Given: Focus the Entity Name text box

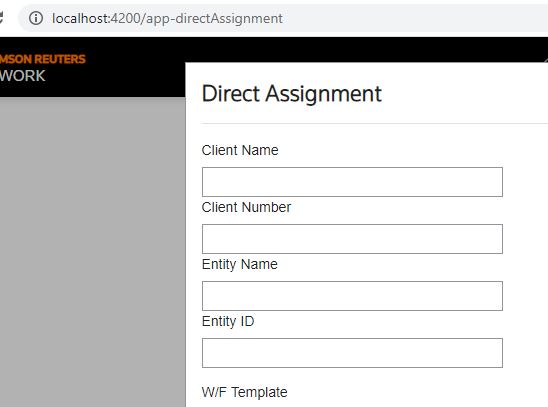Looking at the screenshot, I should tap(352, 296).
